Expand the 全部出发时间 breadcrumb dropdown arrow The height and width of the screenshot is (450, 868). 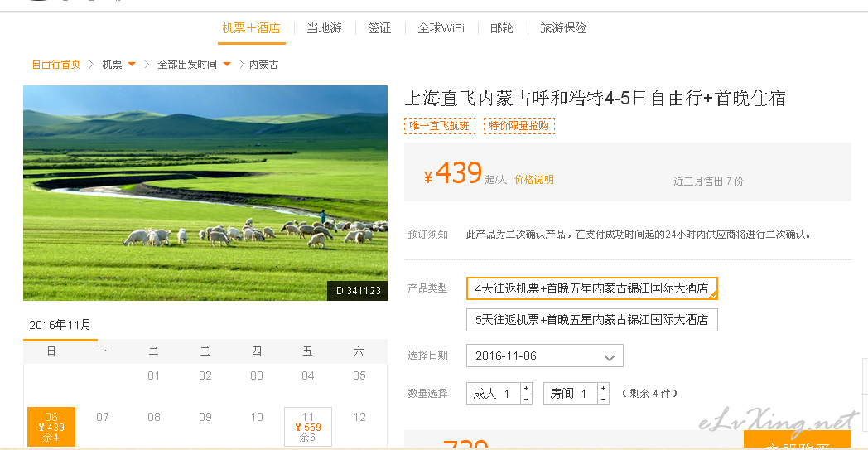(x=227, y=65)
